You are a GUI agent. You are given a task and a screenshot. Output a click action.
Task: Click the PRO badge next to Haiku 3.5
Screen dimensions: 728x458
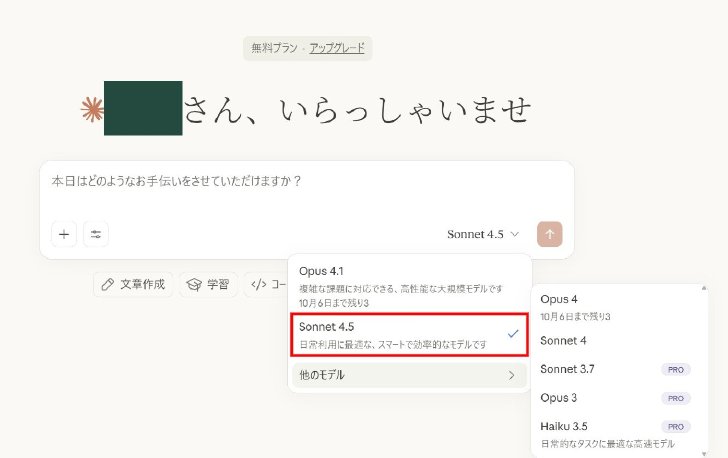(676, 426)
